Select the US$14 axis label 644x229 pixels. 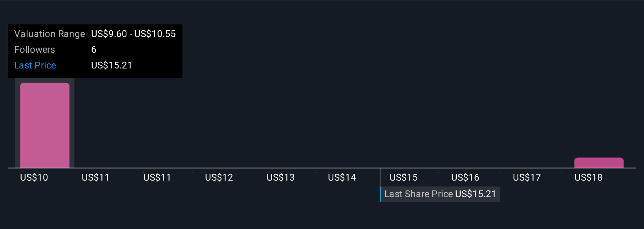pyautogui.click(x=342, y=177)
